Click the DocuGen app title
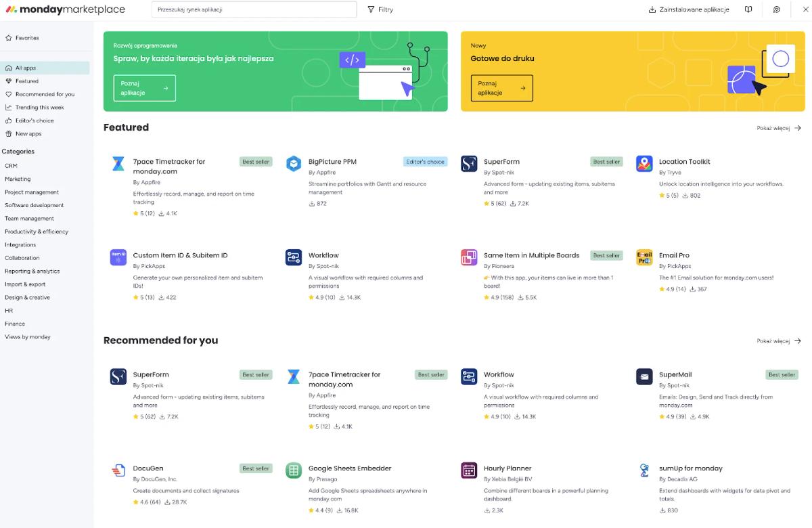 click(x=148, y=468)
